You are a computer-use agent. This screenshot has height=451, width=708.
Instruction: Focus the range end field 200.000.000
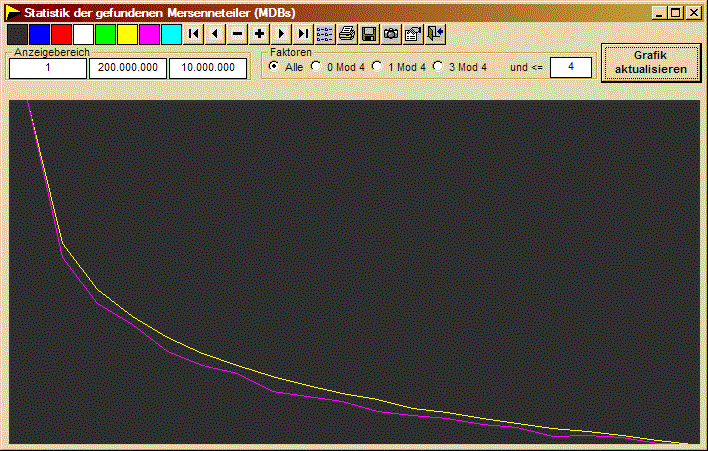128,68
